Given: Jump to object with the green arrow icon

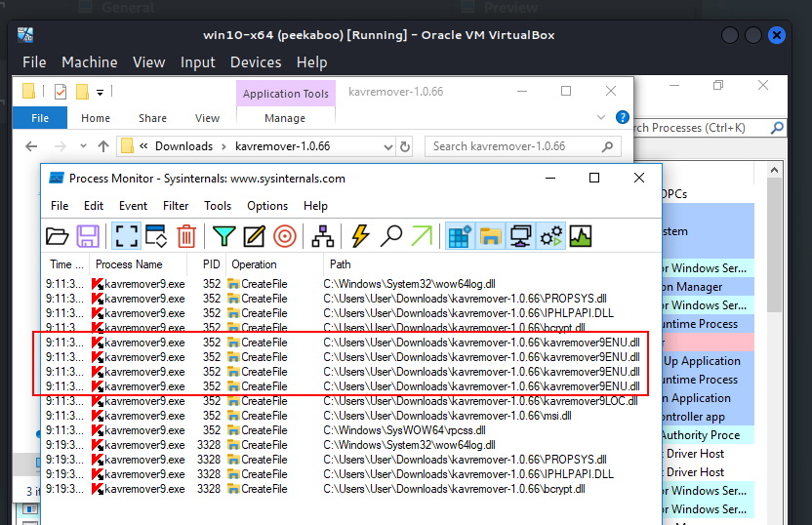Looking at the screenshot, I should [x=422, y=236].
